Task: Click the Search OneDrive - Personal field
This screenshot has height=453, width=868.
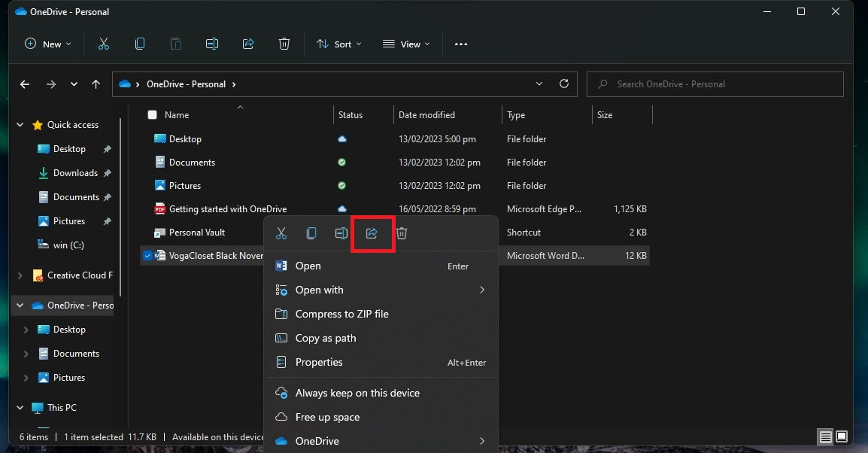Action: (715, 84)
